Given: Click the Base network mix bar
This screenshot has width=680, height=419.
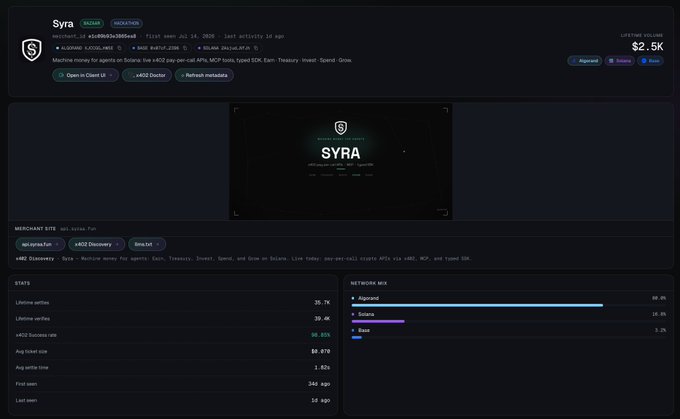Looking at the screenshot, I should coord(356,337).
